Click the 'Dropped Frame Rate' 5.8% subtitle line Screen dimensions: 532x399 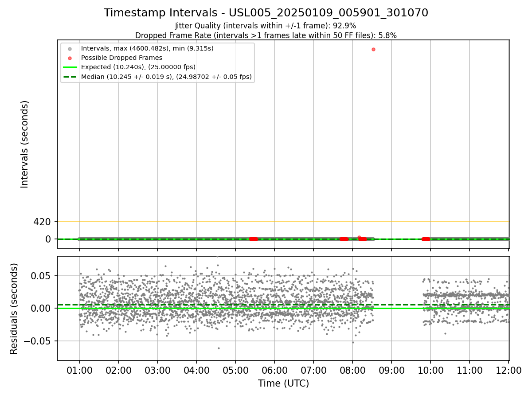point(266,35)
